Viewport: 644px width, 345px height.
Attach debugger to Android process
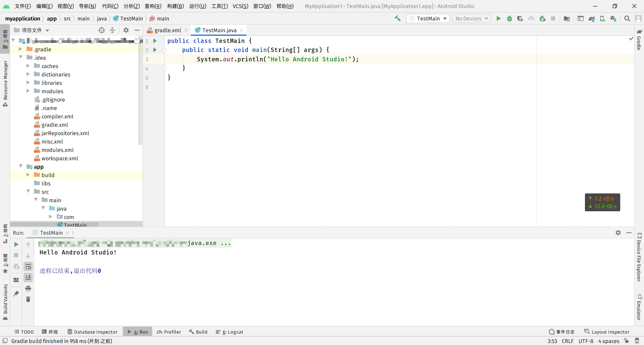(542, 18)
